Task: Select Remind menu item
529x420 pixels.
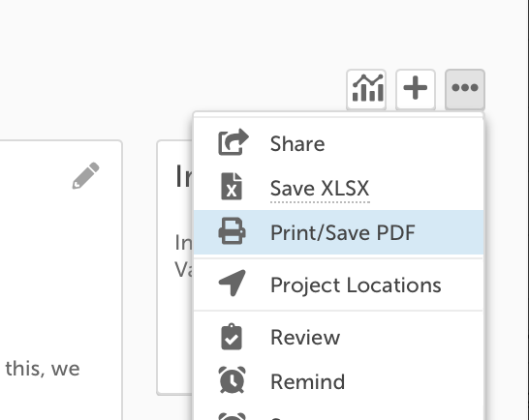Action: 339,381
